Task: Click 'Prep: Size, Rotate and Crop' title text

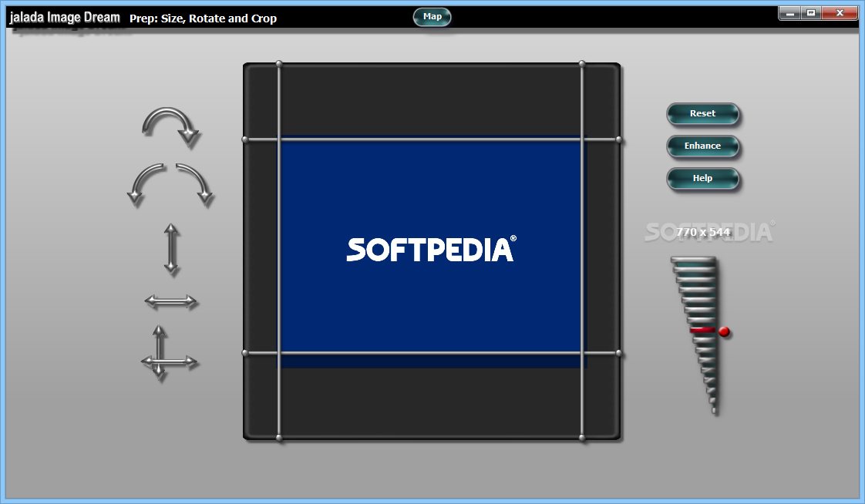Action: coord(203,18)
